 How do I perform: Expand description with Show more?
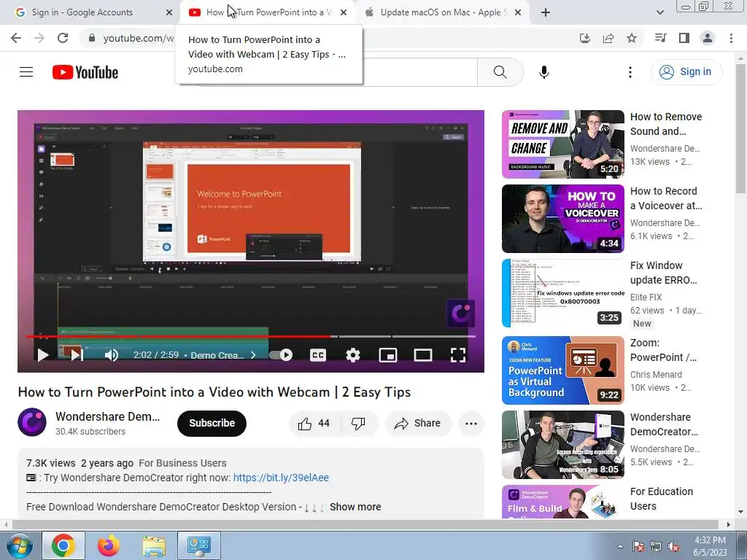tap(355, 507)
